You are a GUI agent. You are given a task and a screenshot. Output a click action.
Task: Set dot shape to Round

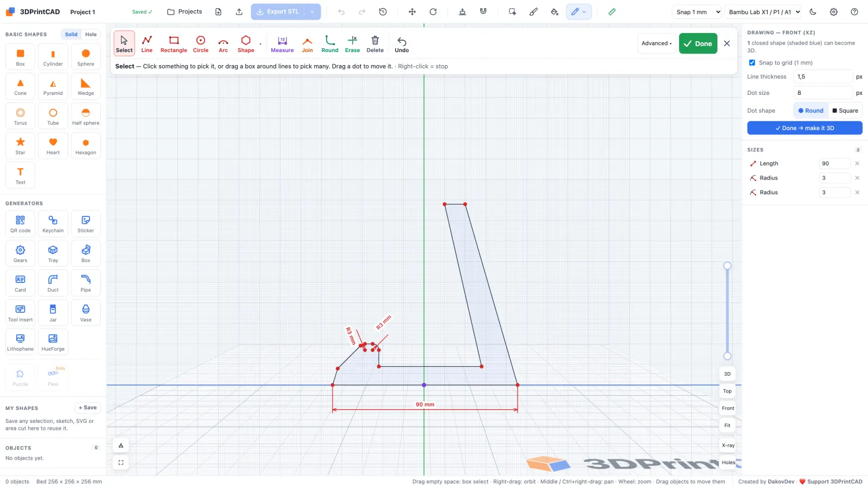pyautogui.click(x=811, y=111)
